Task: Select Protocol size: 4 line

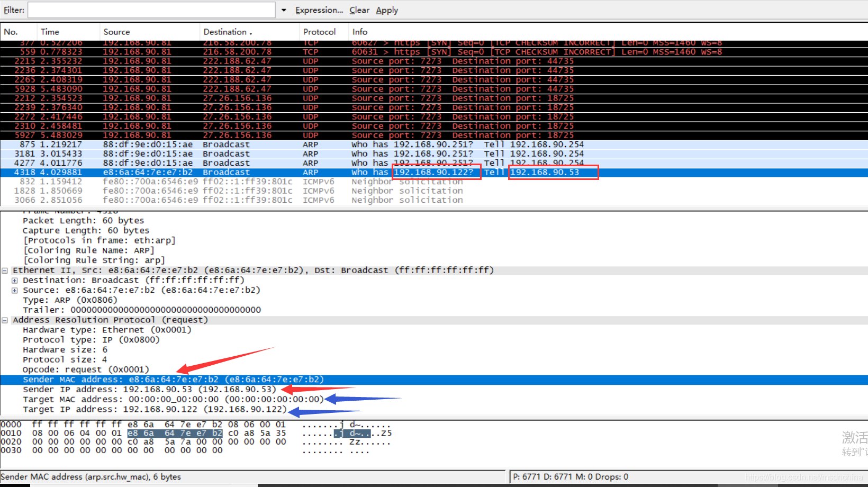Action: (65, 359)
